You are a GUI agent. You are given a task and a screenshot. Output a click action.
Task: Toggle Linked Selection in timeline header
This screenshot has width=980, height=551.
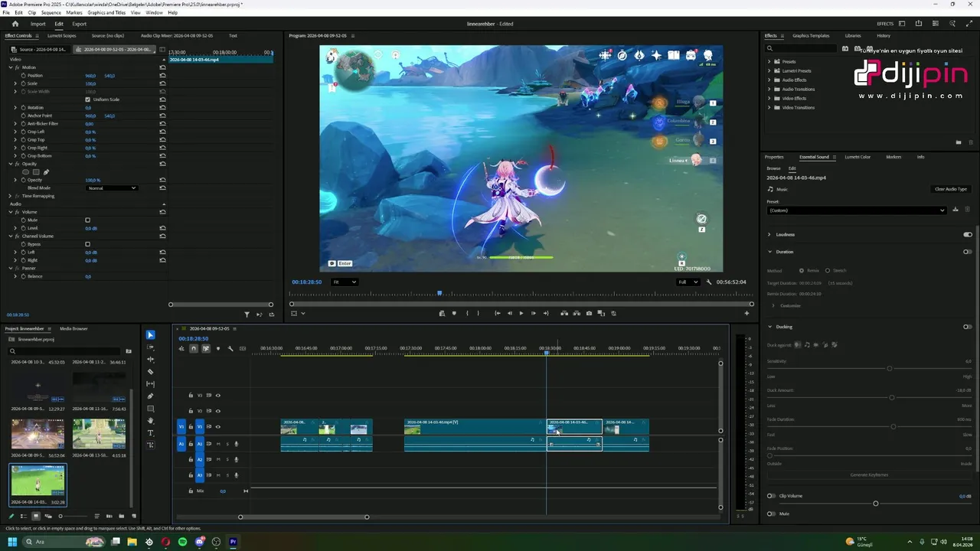coord(205,349)
